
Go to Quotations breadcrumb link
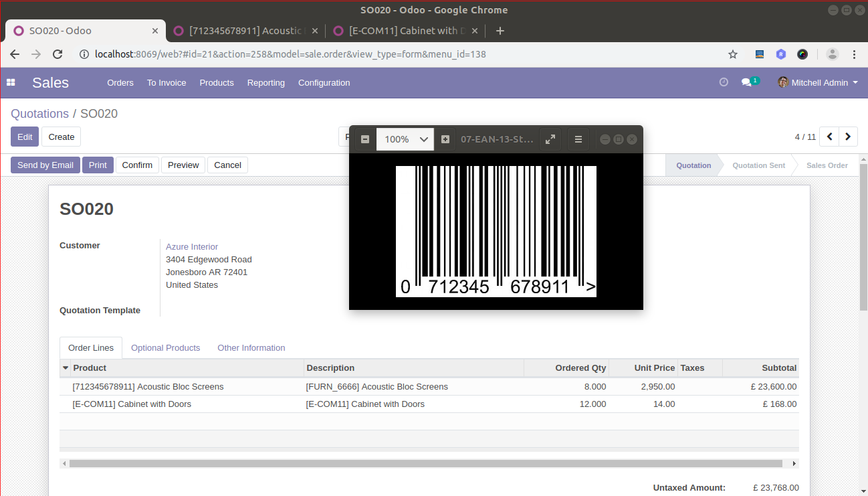tap(39, 114)
